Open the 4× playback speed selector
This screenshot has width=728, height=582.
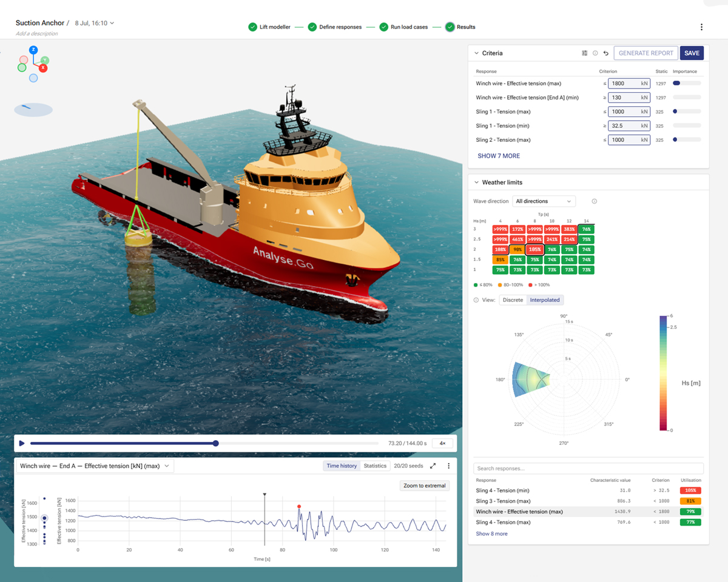pos(442,443)
